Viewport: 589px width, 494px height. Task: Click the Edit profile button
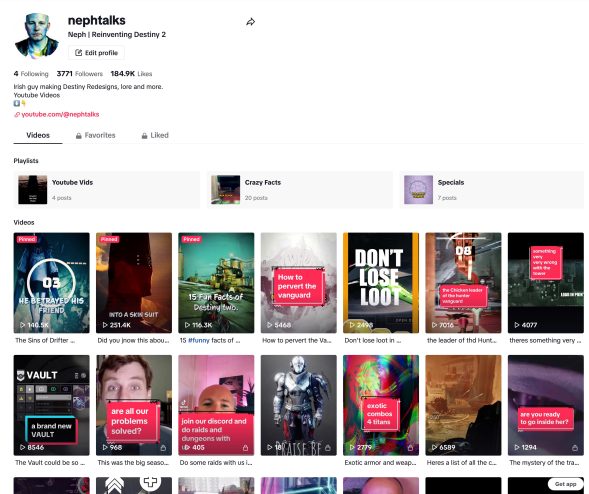[97, 53]
